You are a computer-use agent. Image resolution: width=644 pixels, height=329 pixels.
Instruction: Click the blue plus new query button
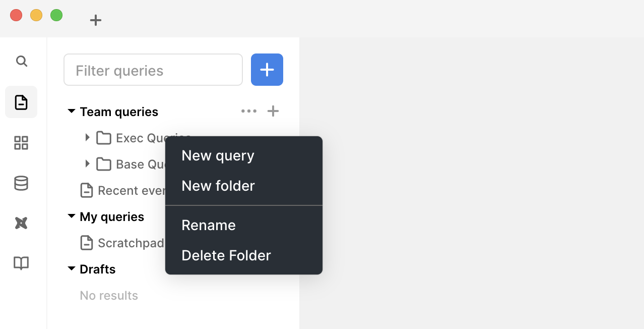267,70
